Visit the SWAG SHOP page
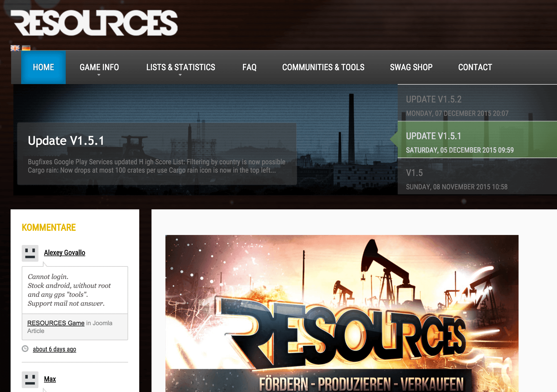557x392 pixels. (411, 67)
